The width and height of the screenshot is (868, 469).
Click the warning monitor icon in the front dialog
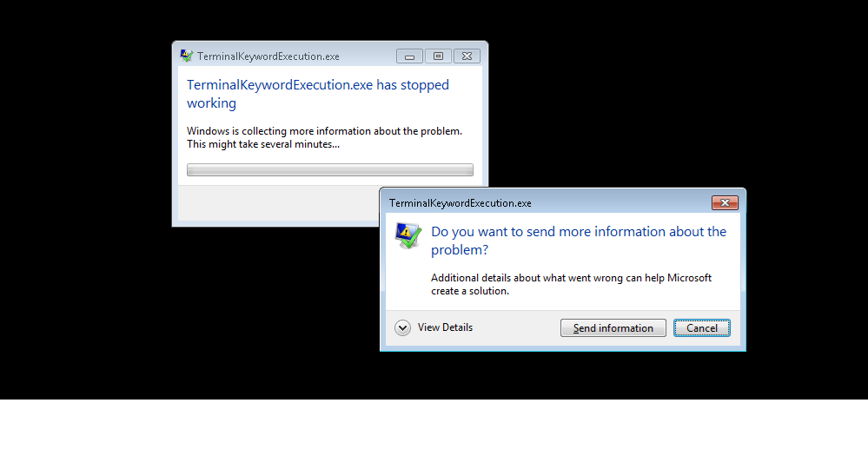408,235
